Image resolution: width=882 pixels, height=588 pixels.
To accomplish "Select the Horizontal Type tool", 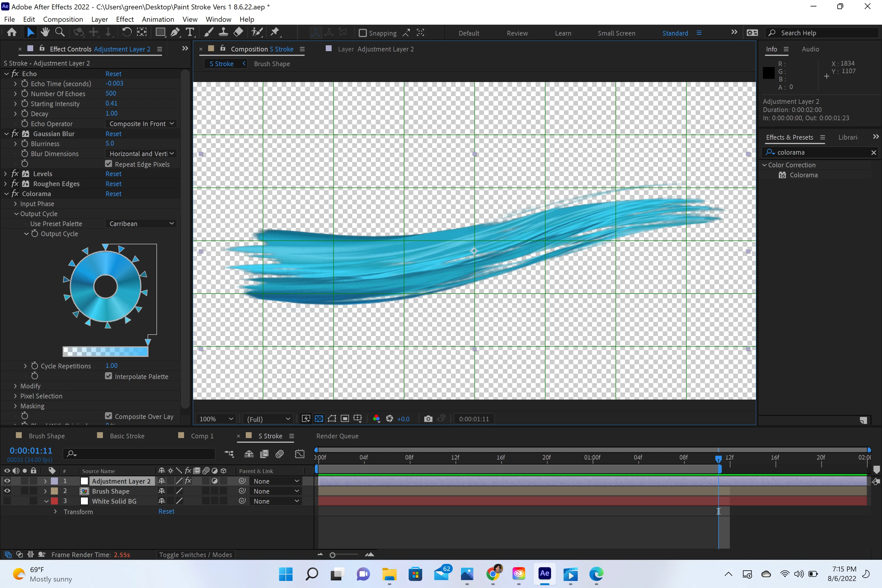I will click(x=190, y=33).
